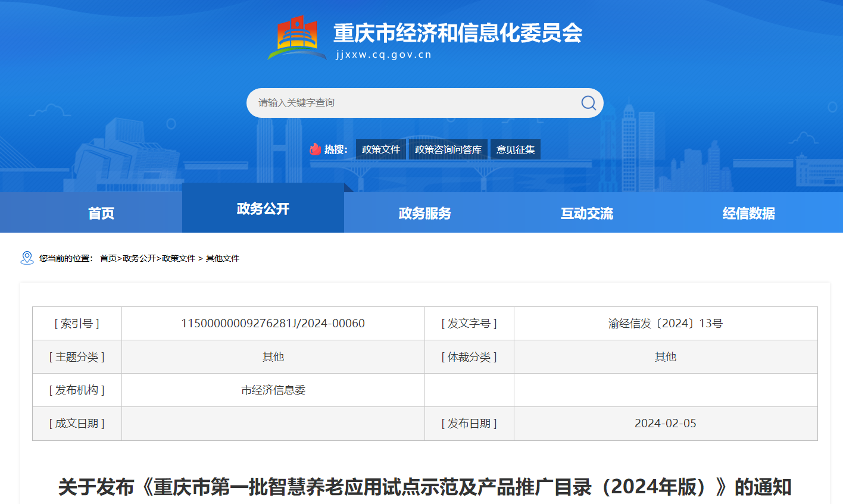Open the 政策文件 hot search shortcut
Image resolution: width=843 pixels, height=504 pixels.
point(380,149)
